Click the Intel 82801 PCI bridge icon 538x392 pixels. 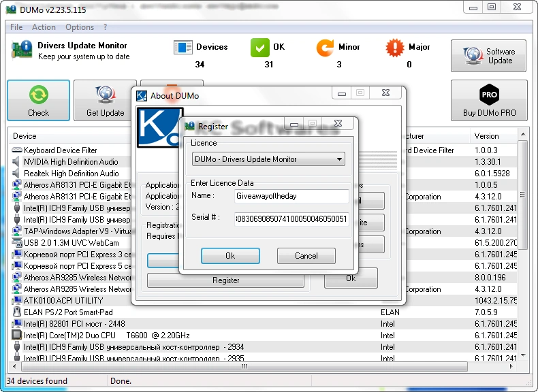(x=16, y=323)
